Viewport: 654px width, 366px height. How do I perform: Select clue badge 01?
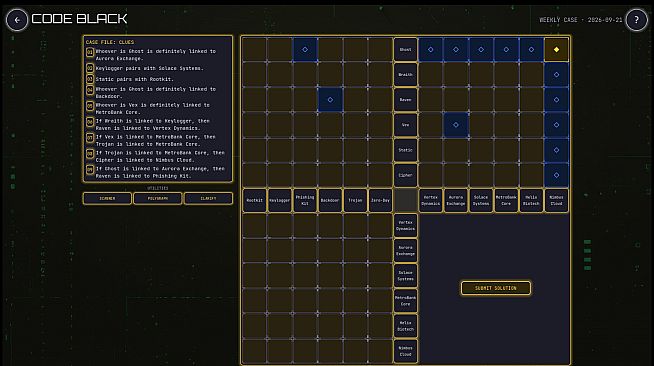pyautogui.click(x=90, y=52)
